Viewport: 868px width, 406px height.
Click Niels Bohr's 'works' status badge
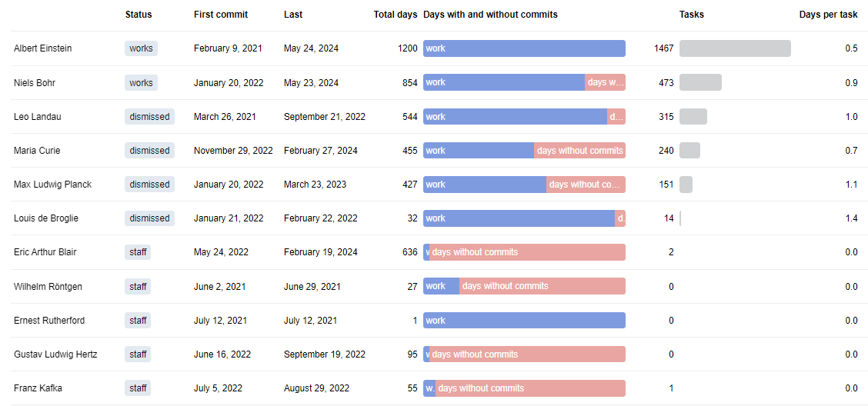click(141, 83)
